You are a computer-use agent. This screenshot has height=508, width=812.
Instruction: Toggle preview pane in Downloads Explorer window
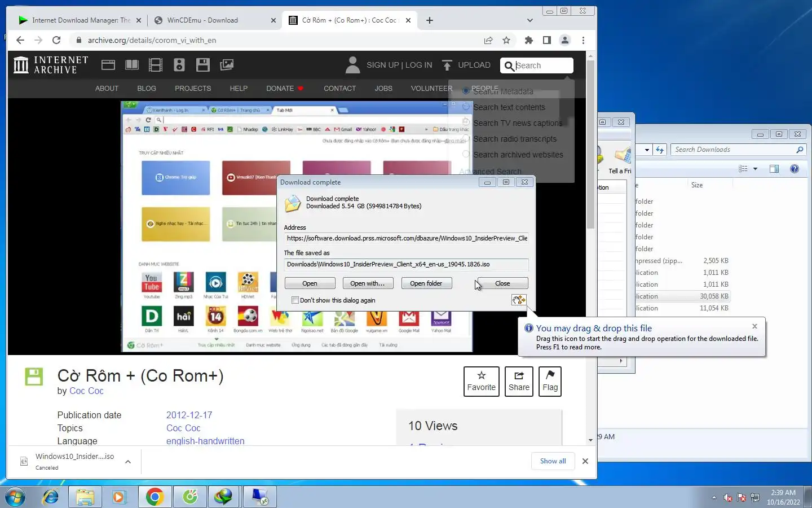[x=774, y=169]
